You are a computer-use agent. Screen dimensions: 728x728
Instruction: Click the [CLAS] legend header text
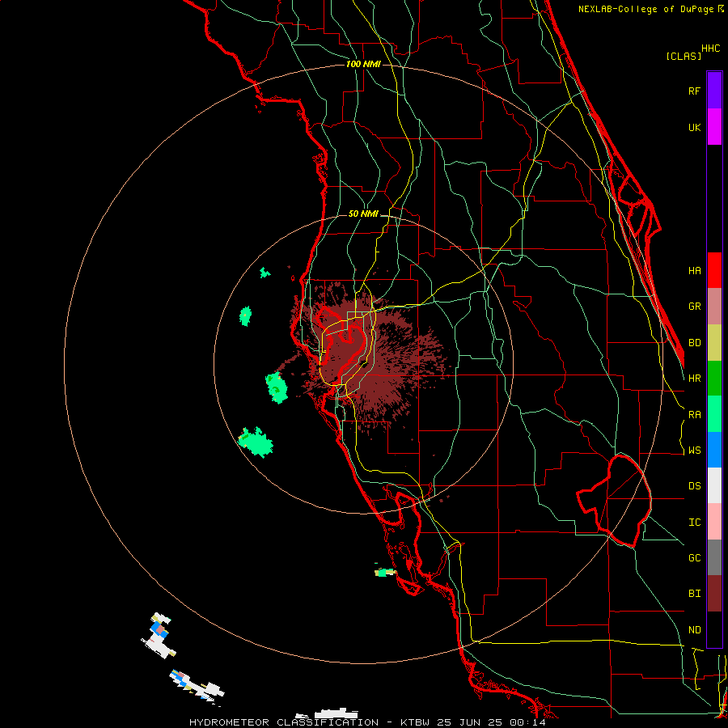tap(684, 56)
